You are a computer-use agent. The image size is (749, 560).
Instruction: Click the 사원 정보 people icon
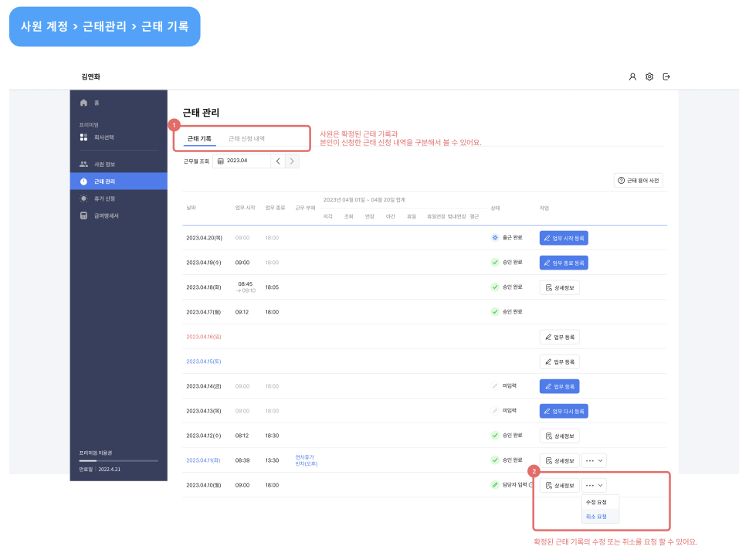[83, 164]
